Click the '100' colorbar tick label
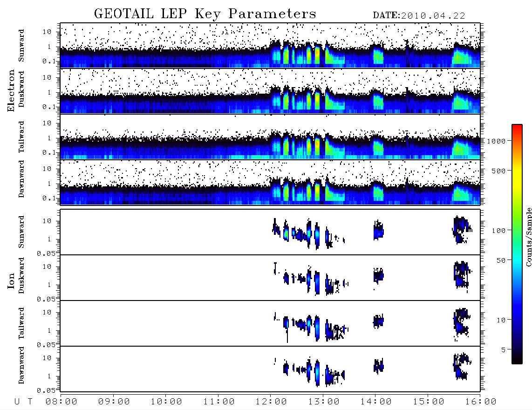Image resolution: width=532 pixels, height=410 pixels. tap(498, 231)
